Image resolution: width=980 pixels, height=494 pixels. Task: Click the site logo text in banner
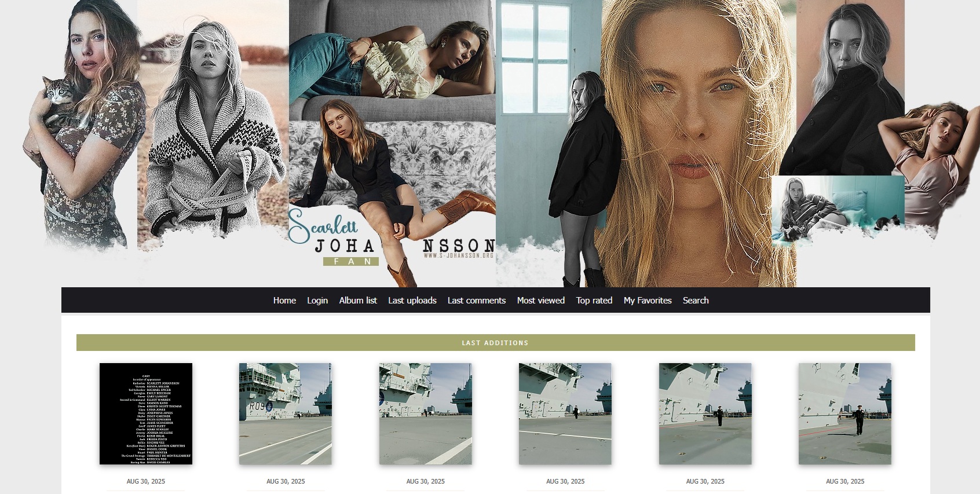345,246
